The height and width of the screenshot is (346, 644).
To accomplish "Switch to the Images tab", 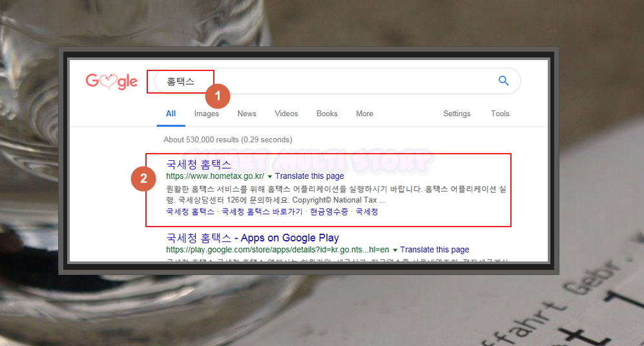I will [x=207, y=114].
